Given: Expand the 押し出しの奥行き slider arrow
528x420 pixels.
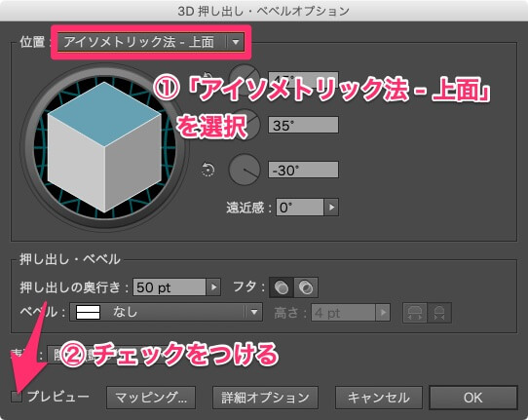Looking at the screenshot, I should [x=213, y=287].
